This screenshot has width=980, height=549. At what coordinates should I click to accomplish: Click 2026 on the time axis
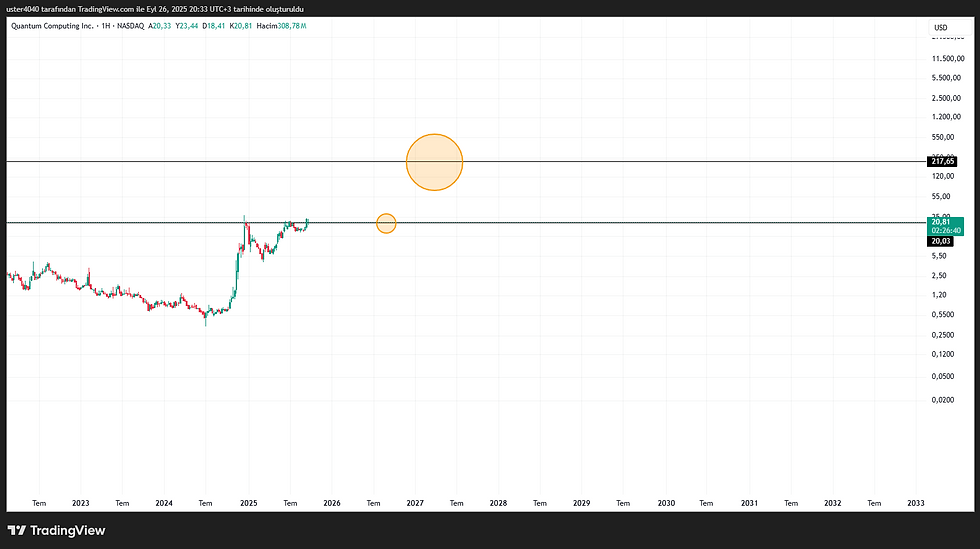pos(332,503)
